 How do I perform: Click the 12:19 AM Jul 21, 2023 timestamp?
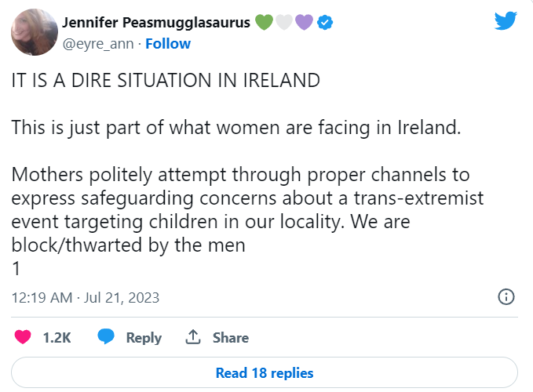(x=86, y=298)
